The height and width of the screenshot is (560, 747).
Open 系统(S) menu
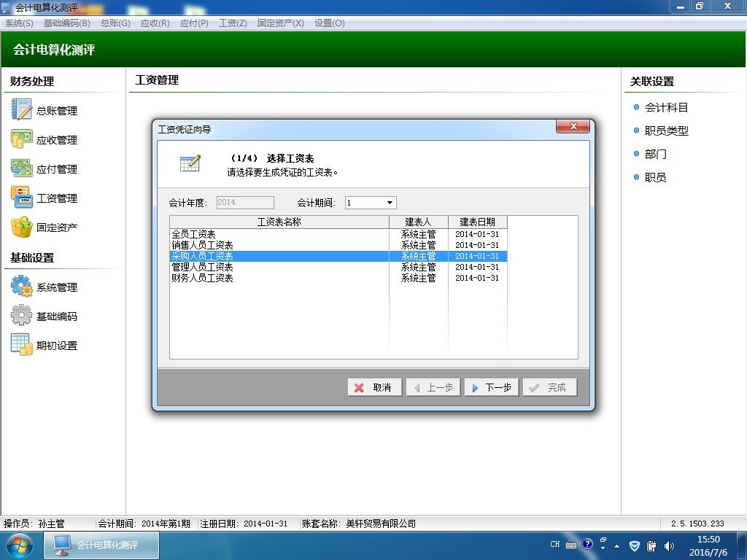coord(19,23)
